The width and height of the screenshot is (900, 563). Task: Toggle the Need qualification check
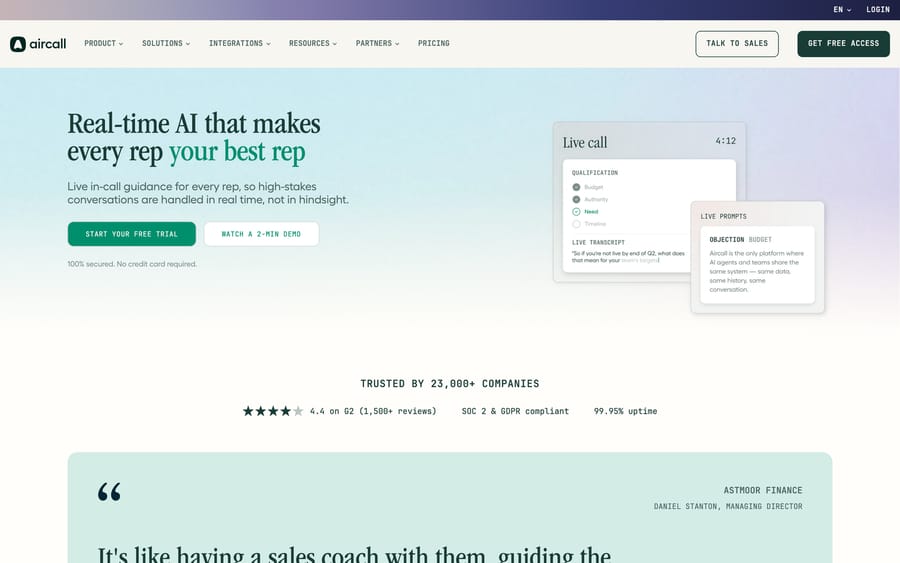pyautogui.click(x=576, y=212)
